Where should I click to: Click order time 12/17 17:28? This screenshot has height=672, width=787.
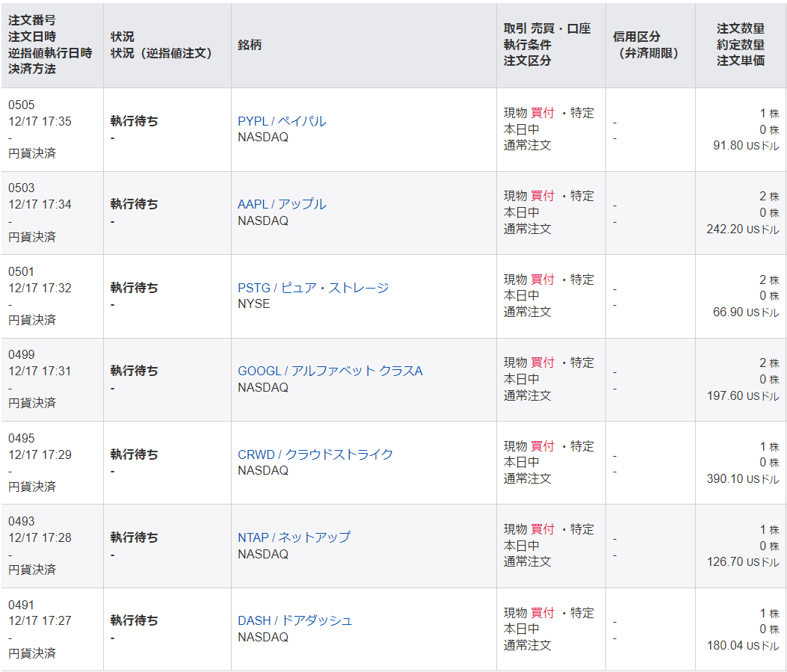(x=40, y=537)
